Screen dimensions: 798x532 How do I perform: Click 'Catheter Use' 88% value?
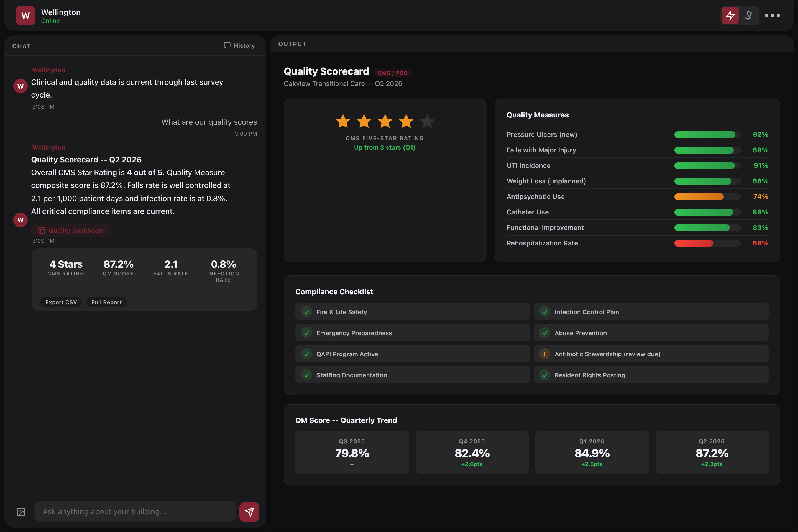click(760, 212)
